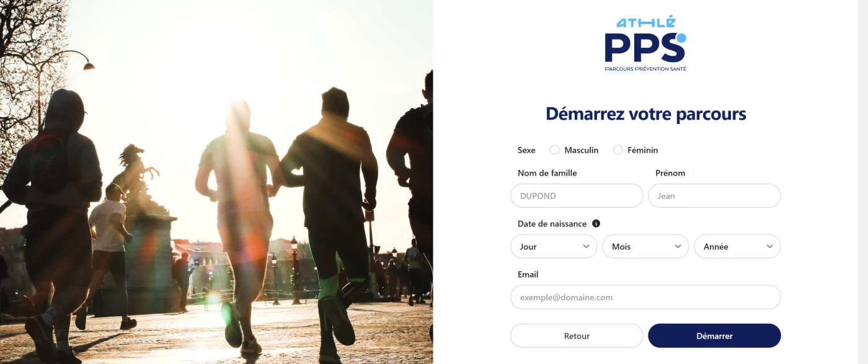Focus the Prénom input field

click(714, 196)
